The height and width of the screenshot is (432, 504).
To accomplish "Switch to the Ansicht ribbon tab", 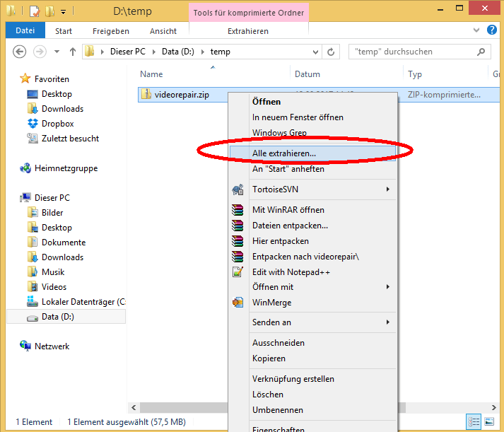I will (x=163, y=31).
